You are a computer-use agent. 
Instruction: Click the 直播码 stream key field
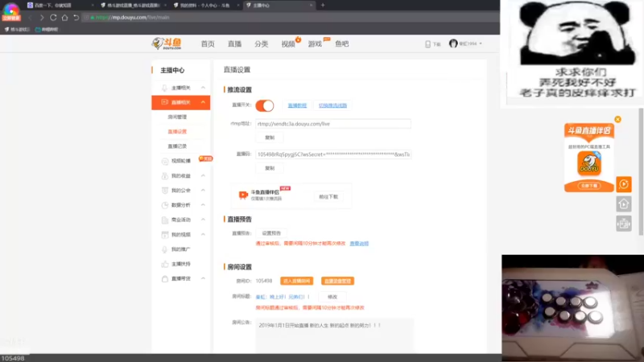[333, 154]
